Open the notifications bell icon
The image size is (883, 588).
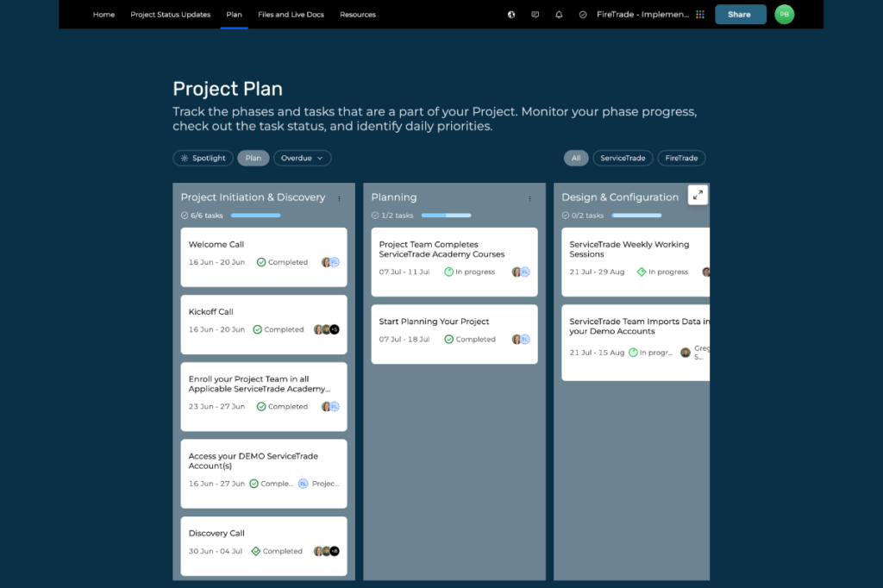pyautogui.click(x=558, y=14)
